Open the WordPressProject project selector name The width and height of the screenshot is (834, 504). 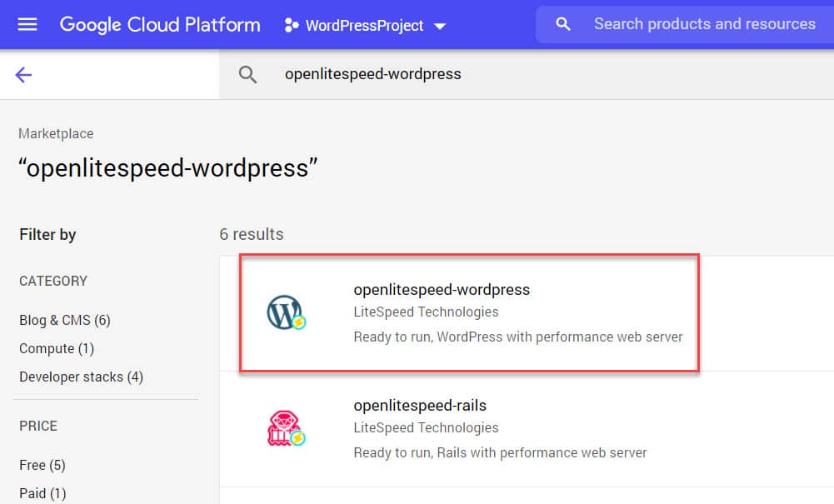364,26
